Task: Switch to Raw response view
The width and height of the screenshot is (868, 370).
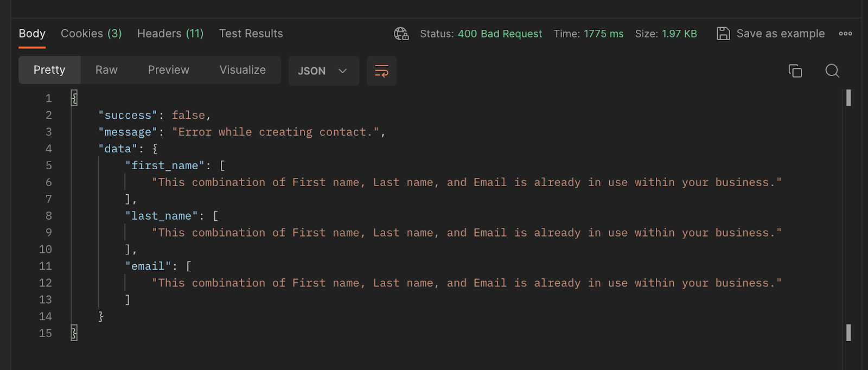Action: (x=106, y=70)
